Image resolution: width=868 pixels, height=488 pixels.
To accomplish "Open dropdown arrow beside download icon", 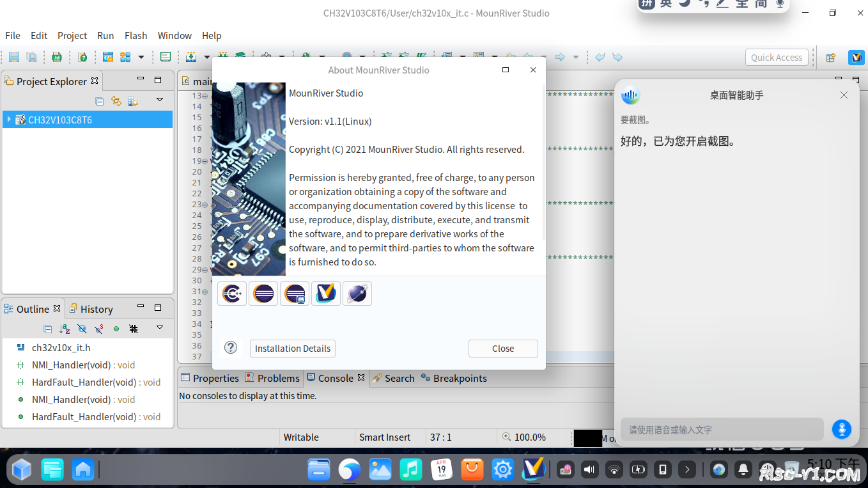I will (206, 57).
